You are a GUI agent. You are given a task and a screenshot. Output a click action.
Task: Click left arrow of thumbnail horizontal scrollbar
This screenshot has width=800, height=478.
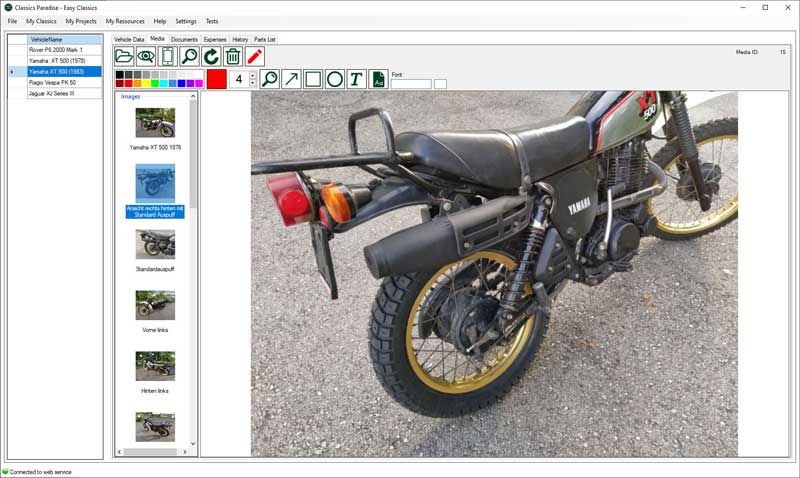click(x=119, y=451)
